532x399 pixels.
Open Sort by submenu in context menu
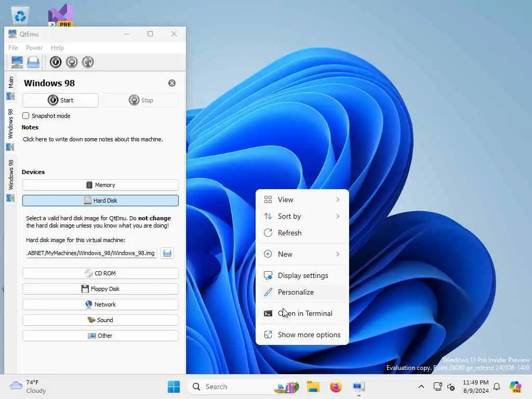pos(302,217)
